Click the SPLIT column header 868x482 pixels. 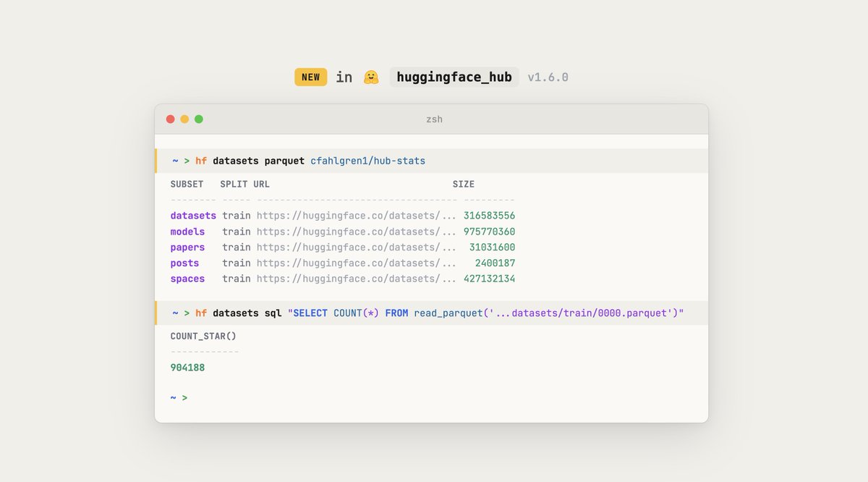point(234,185)
